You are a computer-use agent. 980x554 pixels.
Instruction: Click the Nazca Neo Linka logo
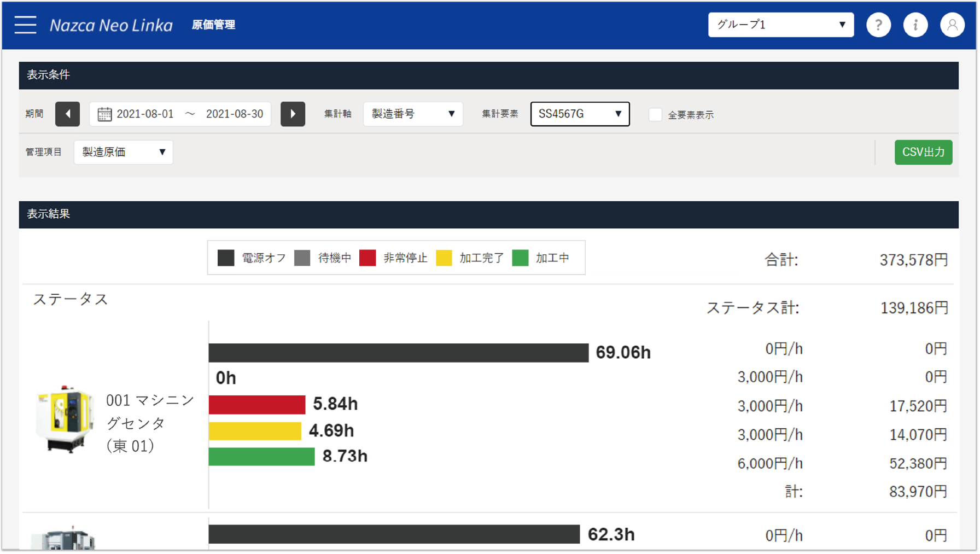coord(111,25)
